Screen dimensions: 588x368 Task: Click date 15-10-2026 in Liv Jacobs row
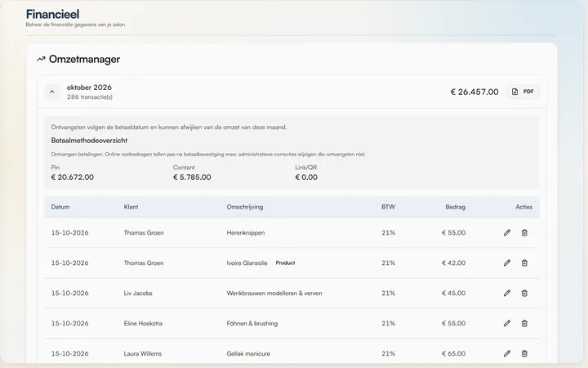point(69,294)
